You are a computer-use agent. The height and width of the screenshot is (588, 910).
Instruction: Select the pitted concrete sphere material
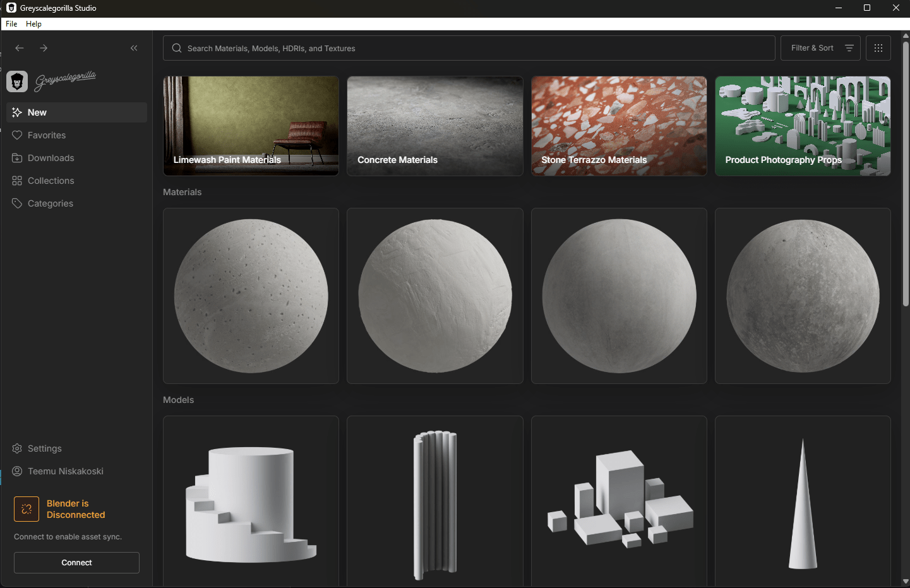[x=251, y=296]
